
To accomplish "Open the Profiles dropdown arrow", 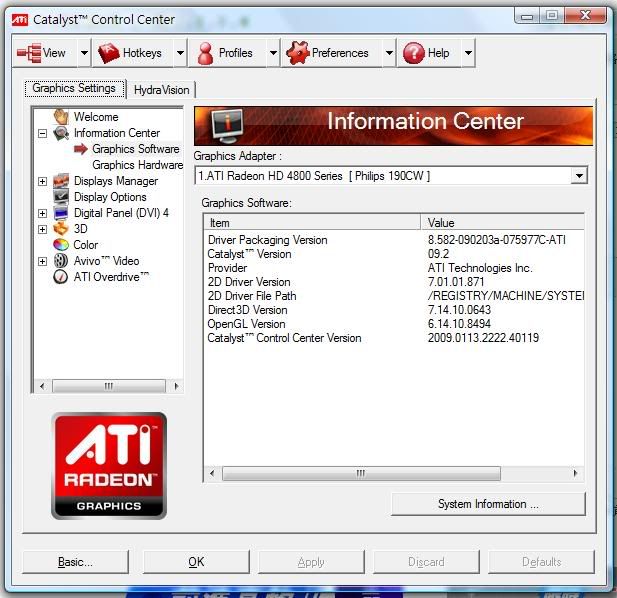I will coord(273,53).
